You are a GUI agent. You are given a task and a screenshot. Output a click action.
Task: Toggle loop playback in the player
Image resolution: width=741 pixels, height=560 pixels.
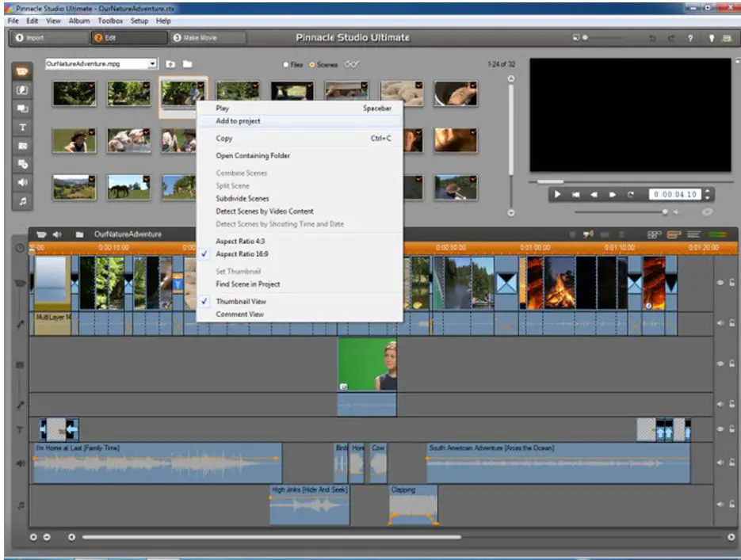pos(630,195)
